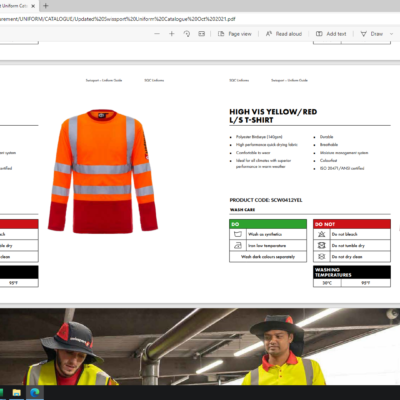Click the bullet Breathable
Screen dimensions: 400x400
[x=329, y=145]
